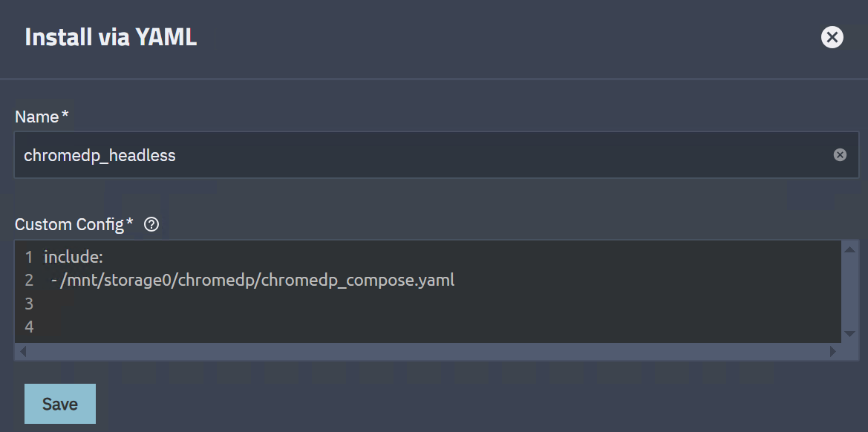
Task: Open the Custom Config help tooltip icon
Action: (x=151, y=224)
